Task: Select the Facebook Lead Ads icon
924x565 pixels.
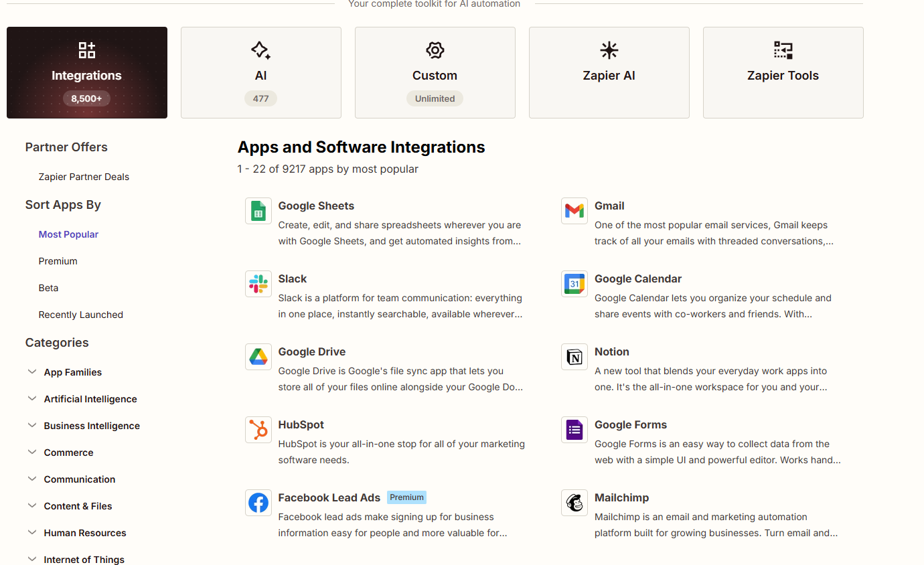Action: 258,502
